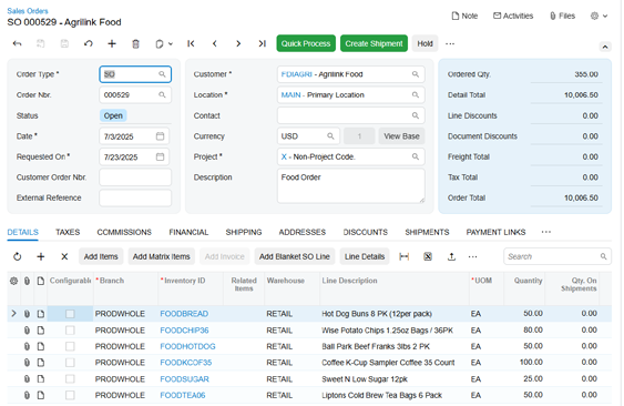Open the Project lookup magnifier
Image resolution: width=624 pixels, height=406 pixels.
pyautogui.click(x=415, y=157)
